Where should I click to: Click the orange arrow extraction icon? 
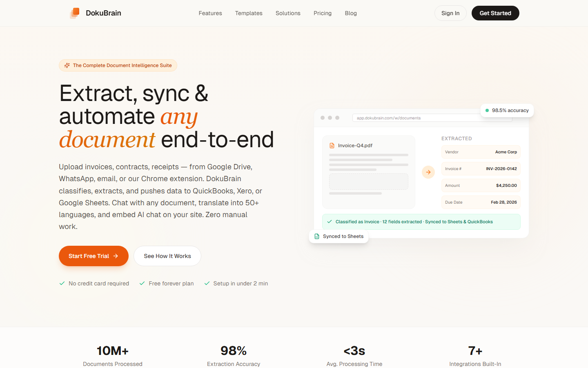[x=428, y=172]
